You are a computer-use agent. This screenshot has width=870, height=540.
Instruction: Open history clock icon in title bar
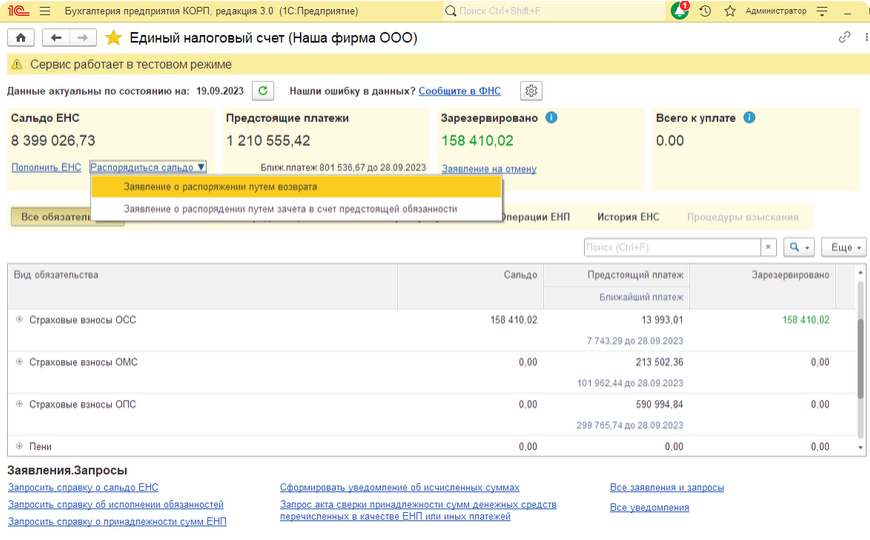pyautogui.click(x=705, y=11)
